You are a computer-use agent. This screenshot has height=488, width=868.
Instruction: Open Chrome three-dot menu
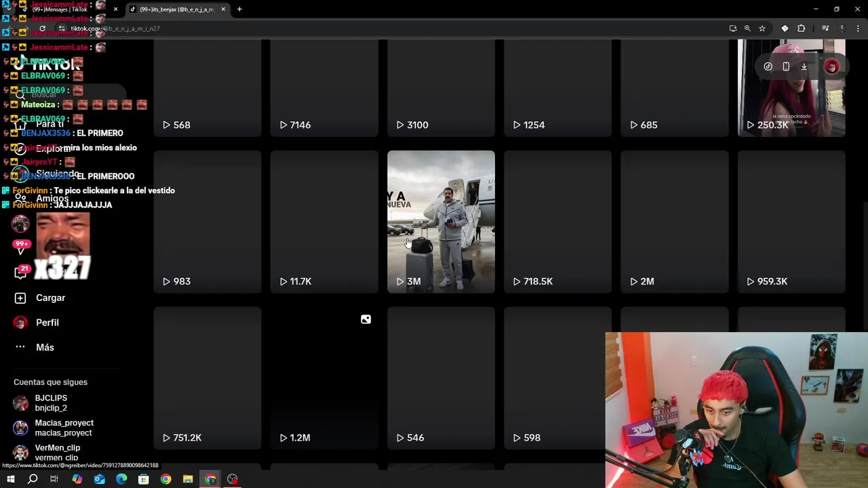[858, 28]
